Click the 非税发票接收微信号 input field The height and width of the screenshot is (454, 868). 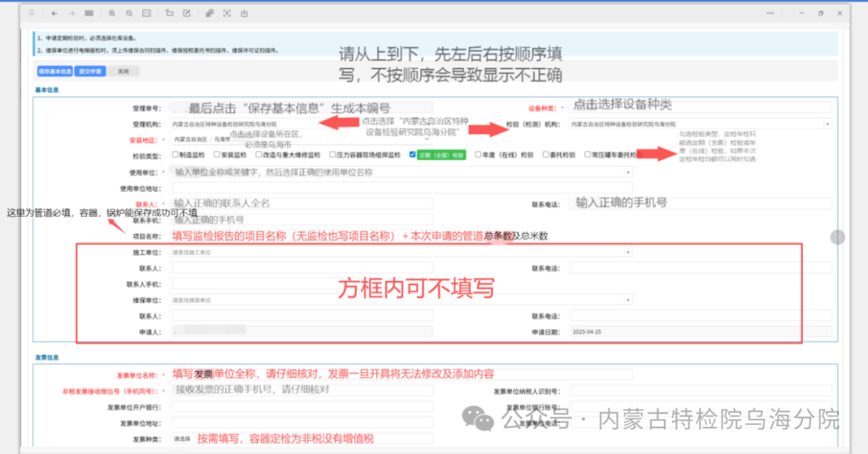tap(301, 391)
